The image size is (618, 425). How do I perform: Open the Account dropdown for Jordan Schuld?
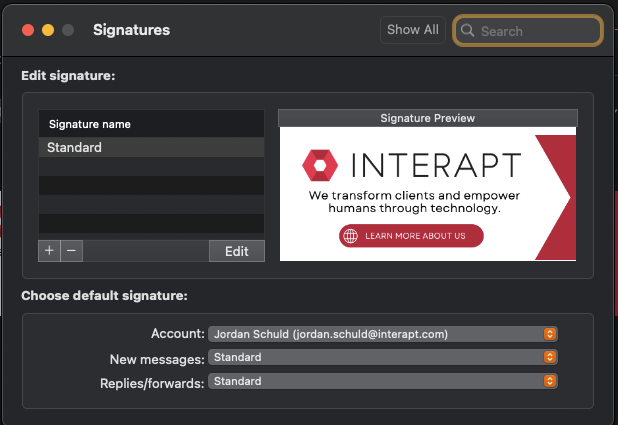pos(382,334)
